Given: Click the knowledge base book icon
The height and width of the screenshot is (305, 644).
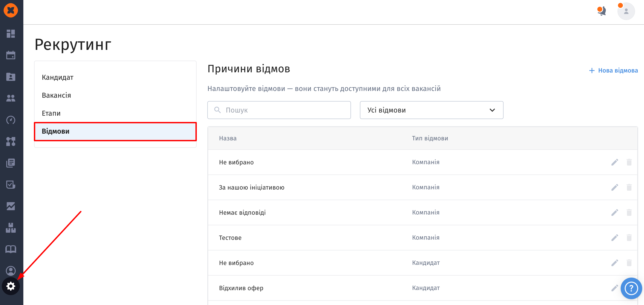Looking at the screenshot, I should (x=11, y=249).
